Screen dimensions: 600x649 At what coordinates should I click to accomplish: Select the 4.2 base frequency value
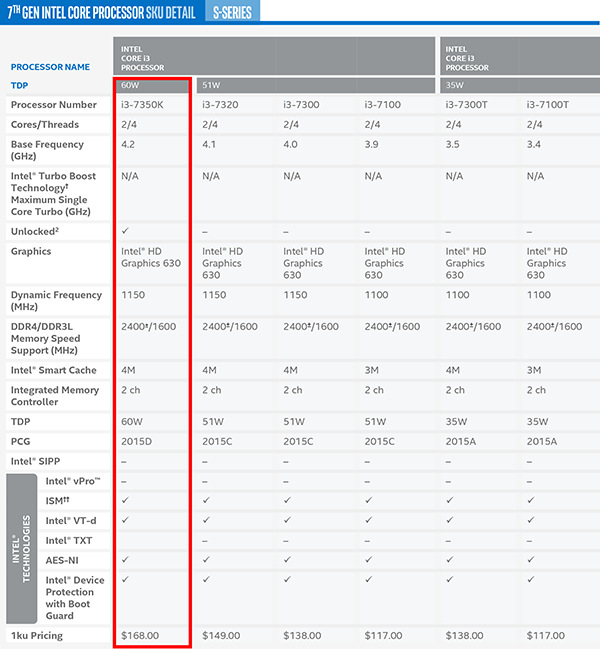click(128, 145)
